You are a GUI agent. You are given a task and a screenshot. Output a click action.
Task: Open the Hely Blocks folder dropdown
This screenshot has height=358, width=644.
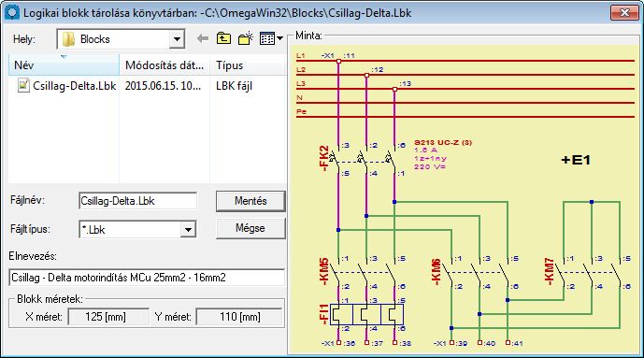[177, 39]
